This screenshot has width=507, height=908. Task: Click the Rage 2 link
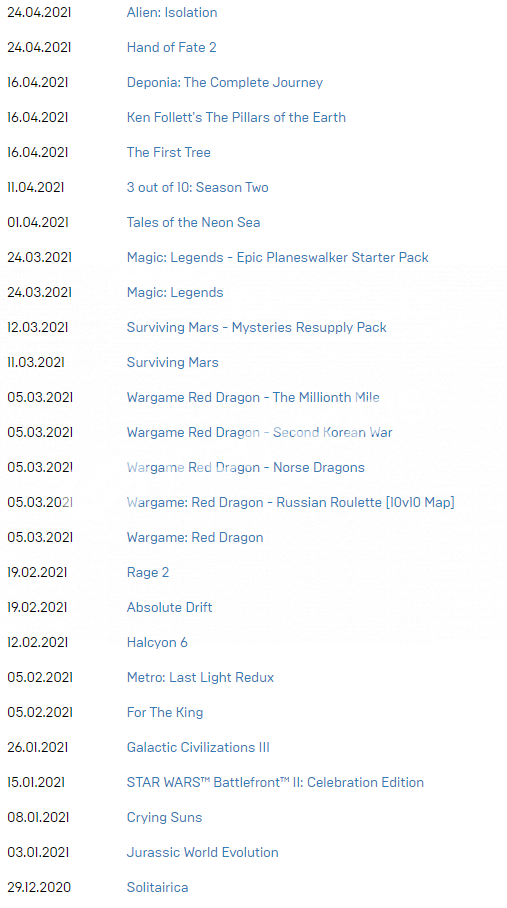pos(148,572)
